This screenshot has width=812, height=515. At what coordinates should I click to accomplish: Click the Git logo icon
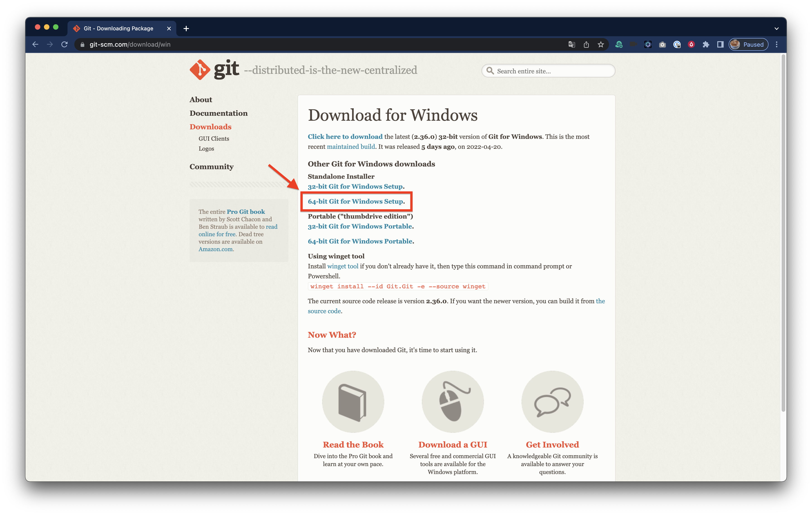[x=200, y=70]
